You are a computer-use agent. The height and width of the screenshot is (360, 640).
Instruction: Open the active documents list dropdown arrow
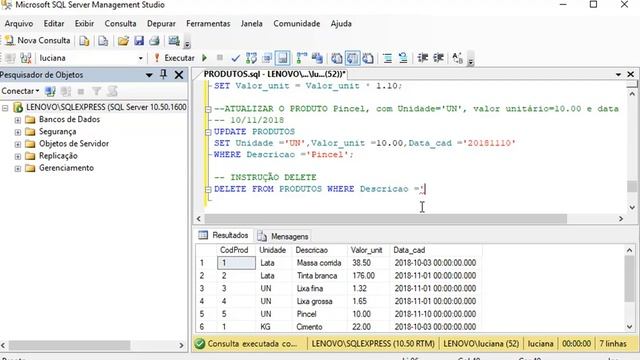[x=618, y=74]
